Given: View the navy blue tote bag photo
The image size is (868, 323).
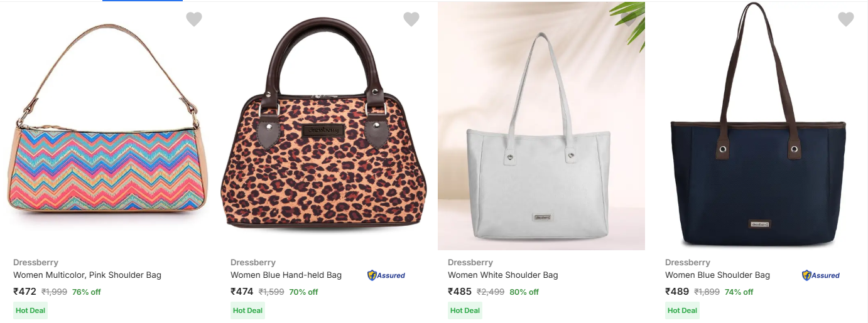Looking at the screenshot, I should (758, 125).
